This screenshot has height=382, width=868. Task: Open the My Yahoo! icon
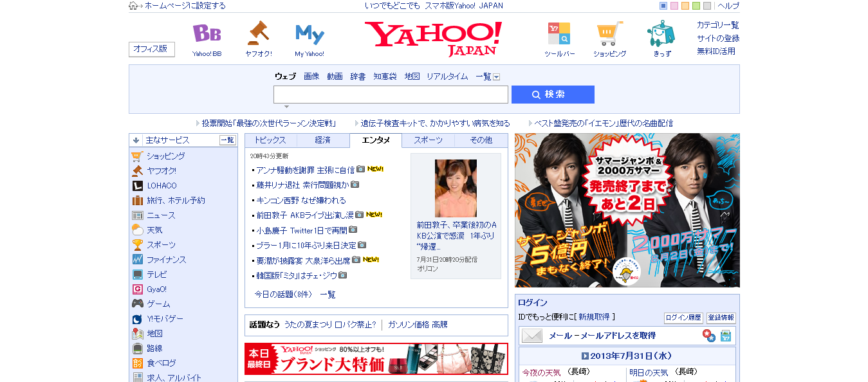(309, 34)
